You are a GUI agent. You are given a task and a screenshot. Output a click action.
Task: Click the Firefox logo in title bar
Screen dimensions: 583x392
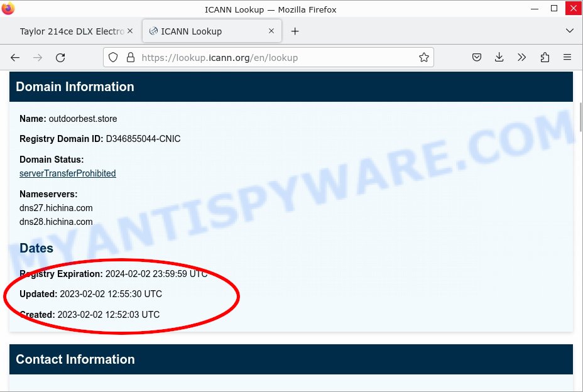tap(8, 8)
